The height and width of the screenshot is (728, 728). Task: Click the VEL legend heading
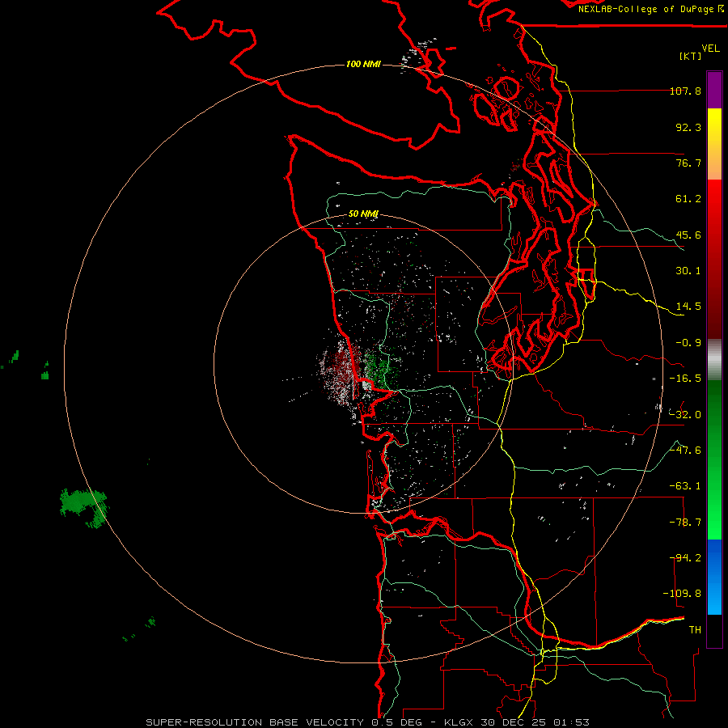click(710, 49)
